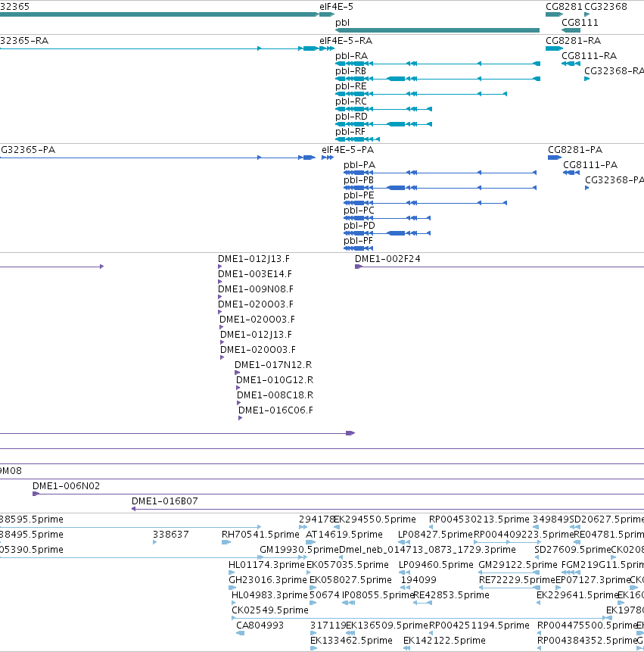Click EST GH23016.3prime

268,580
